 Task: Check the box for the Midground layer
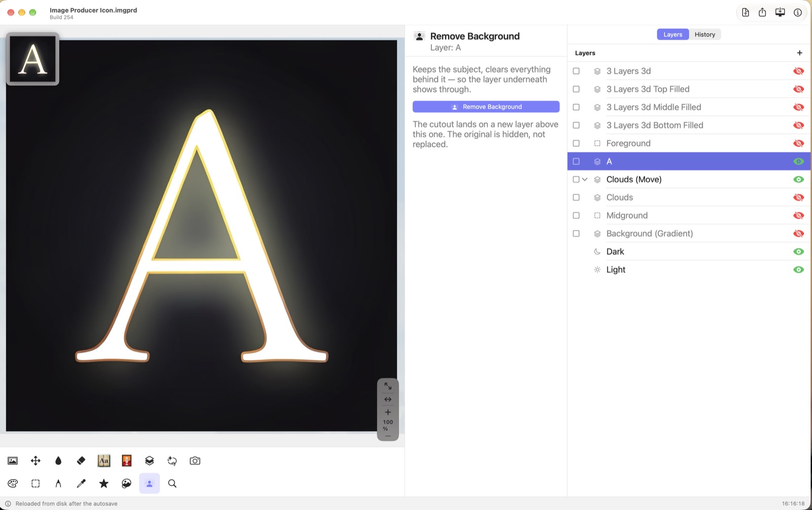[x=576, y=215]
